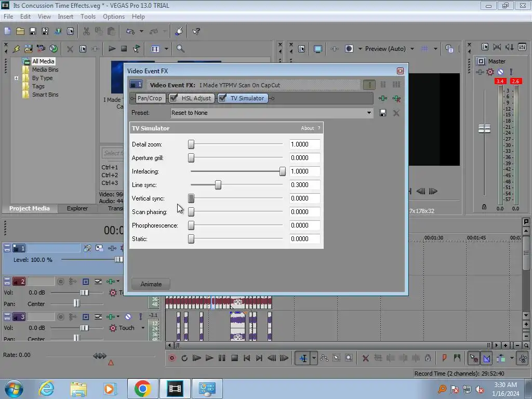Click the Remove Selected Plug-In icon
Image resolution: width=532 pixels, height=399 pixels.
pyautogui.click(x=396, y=98)
